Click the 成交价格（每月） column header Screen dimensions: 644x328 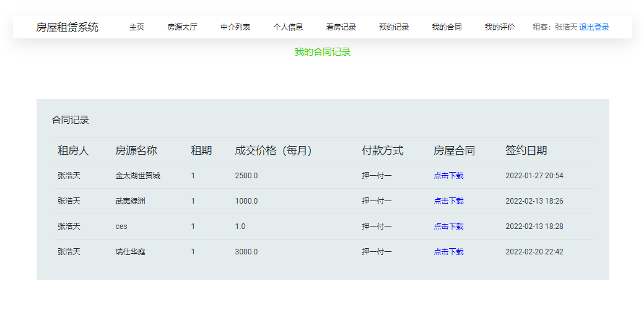[275, 150]
